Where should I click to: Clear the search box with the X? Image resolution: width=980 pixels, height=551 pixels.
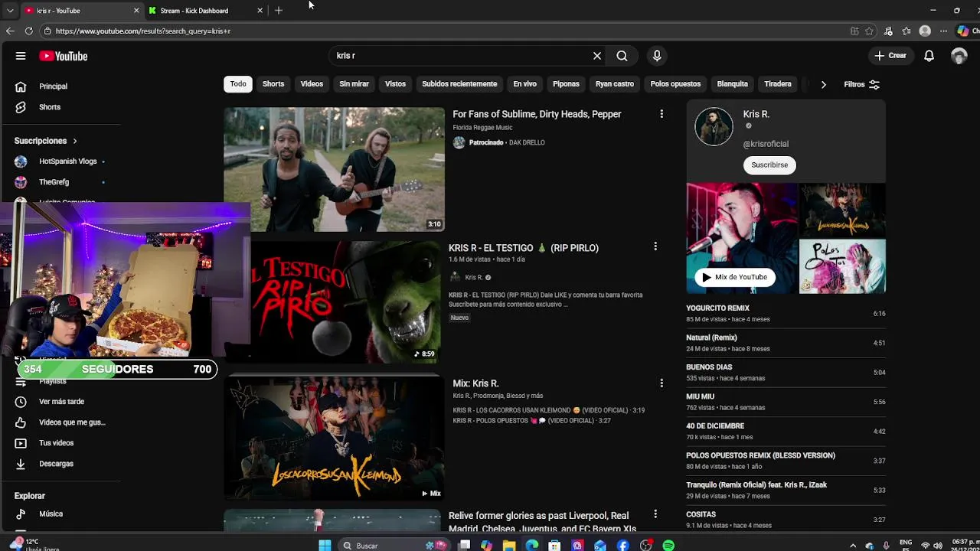[597, 56]
